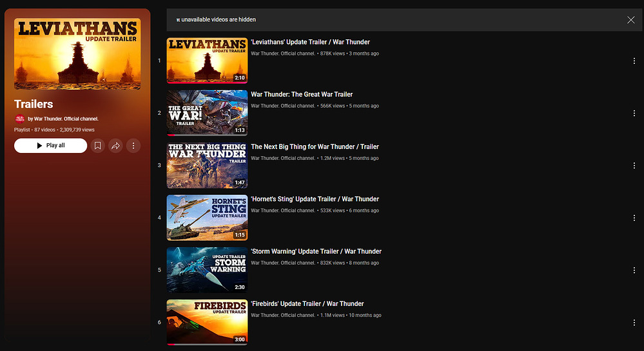Open options menu for Firebirds Update Trailer
This screenshot has width=644, height=351.
click(x=634, y=323)
